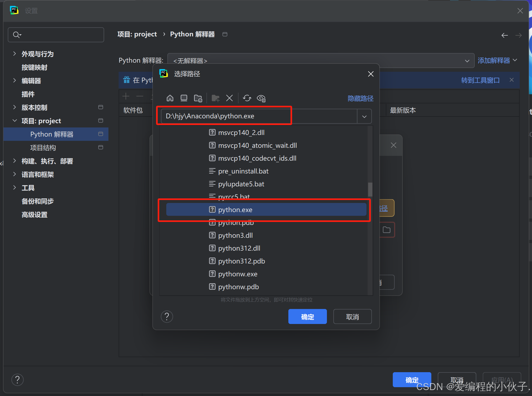Open the path history dropdown arrow
This screenshot has width=532, height=396.
point(364,116)
